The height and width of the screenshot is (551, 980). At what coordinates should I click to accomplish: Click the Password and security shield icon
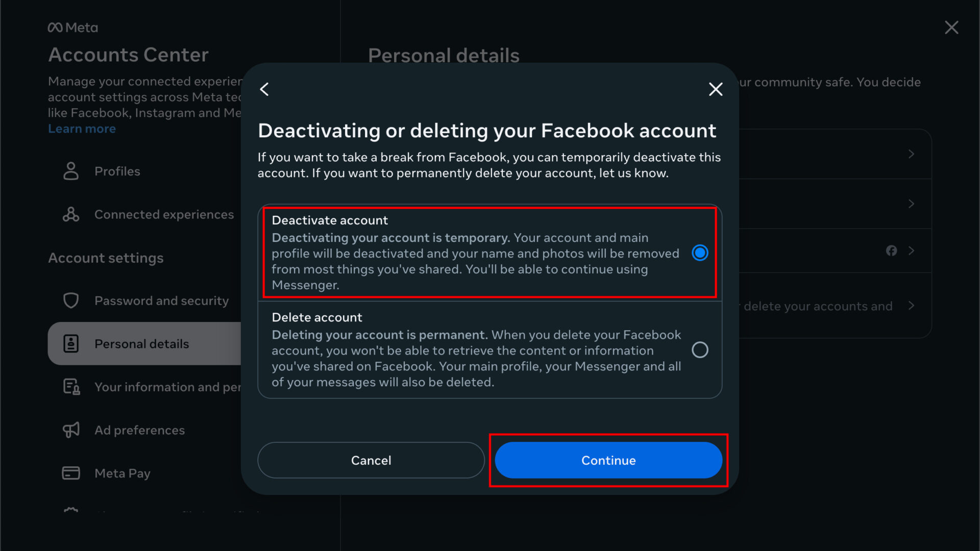(x=70, y=300)
